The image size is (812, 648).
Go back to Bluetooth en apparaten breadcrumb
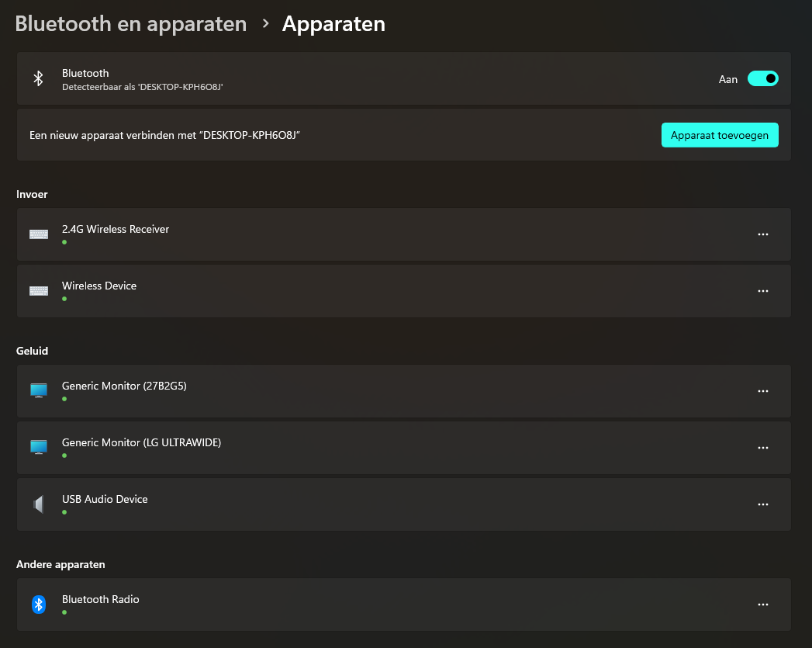point(131,24)
